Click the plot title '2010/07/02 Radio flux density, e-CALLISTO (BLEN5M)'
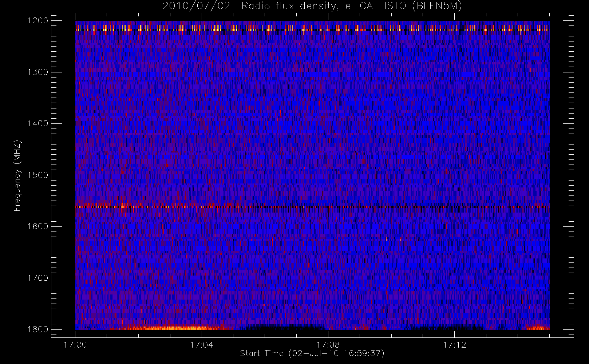The height and width of the screenshot is (364, 589). 312,6
